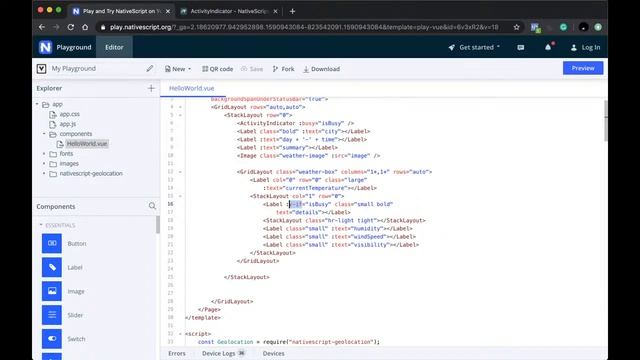Image resolution: width=640 pixels, height=360 pixels.
Task: Bookmark this page with star icon
Action: tap(516, 27)
